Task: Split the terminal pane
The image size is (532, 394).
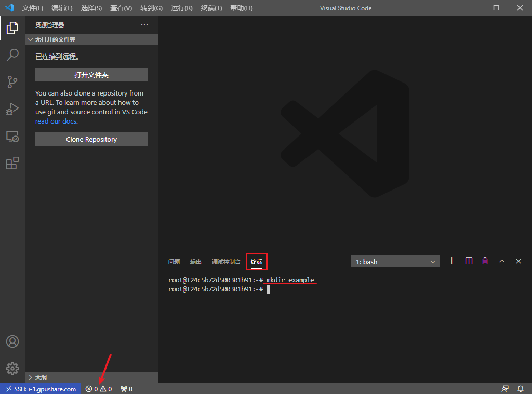Action: (x=469, y=261)
